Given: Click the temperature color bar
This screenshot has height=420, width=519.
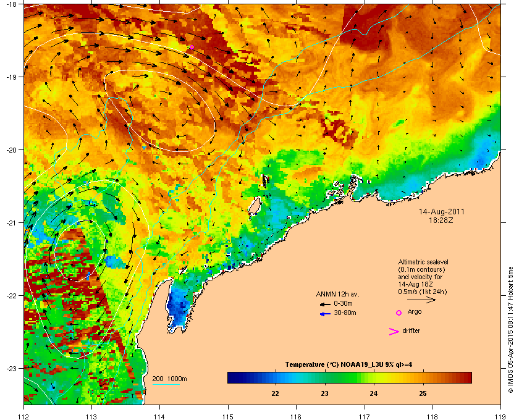Looking at the screenshot, I should coord(350,377).
